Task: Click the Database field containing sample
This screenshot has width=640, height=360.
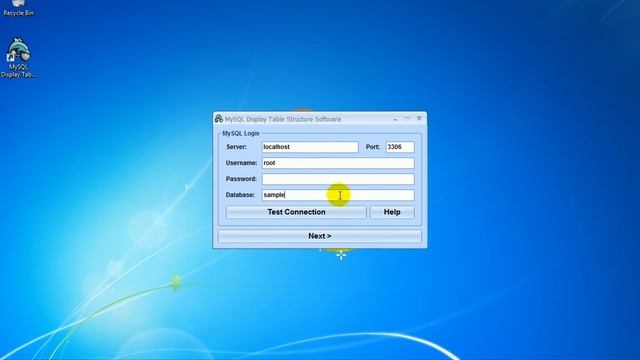Action: click(x=338, y=195)
